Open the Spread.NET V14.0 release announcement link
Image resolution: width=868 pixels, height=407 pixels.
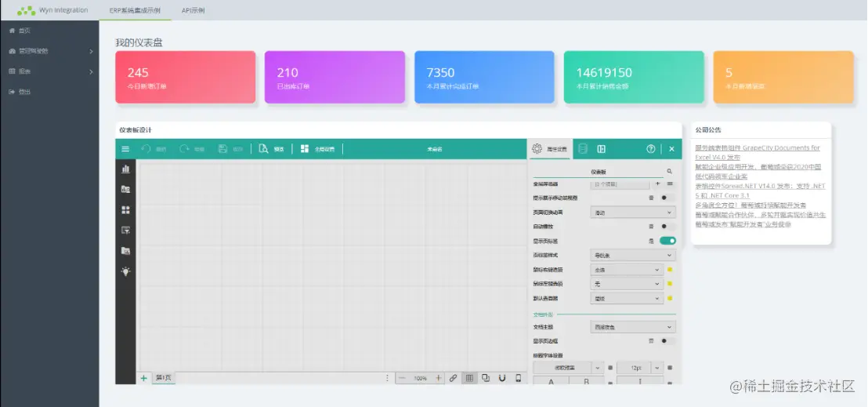coord(760,191)
